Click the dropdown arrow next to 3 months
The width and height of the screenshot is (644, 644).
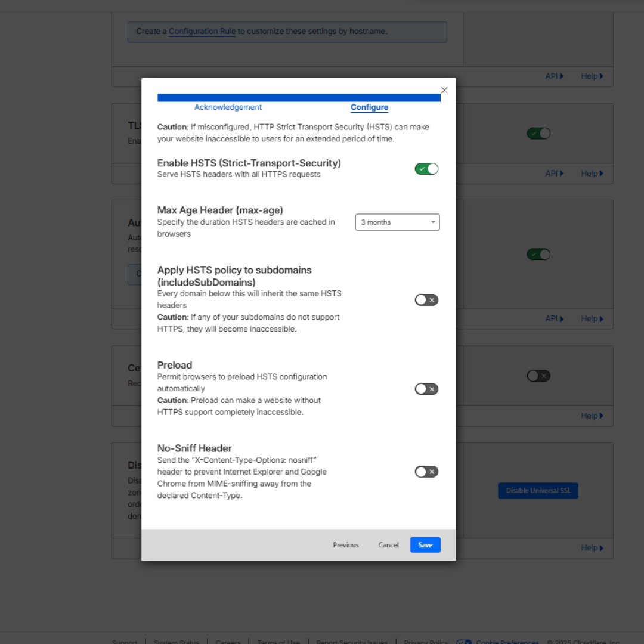[433, 222]
